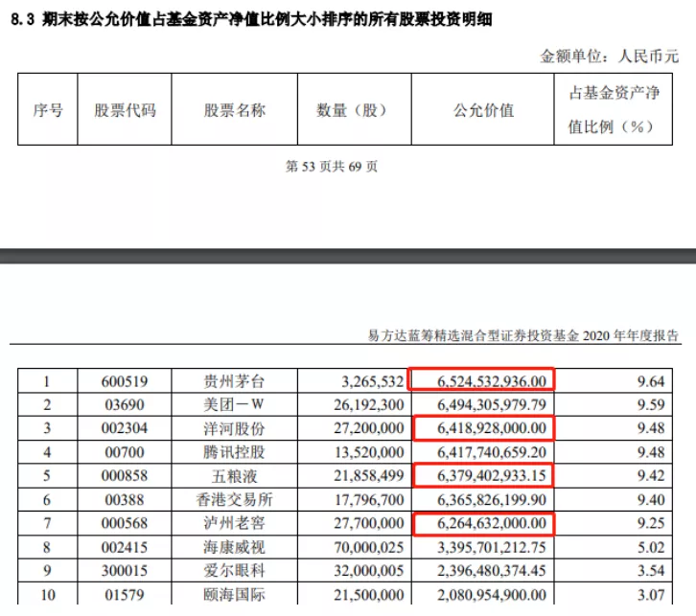Click the 公允价值 column header
This screenshot has width=696, height=616.
(x=483, y=109)
